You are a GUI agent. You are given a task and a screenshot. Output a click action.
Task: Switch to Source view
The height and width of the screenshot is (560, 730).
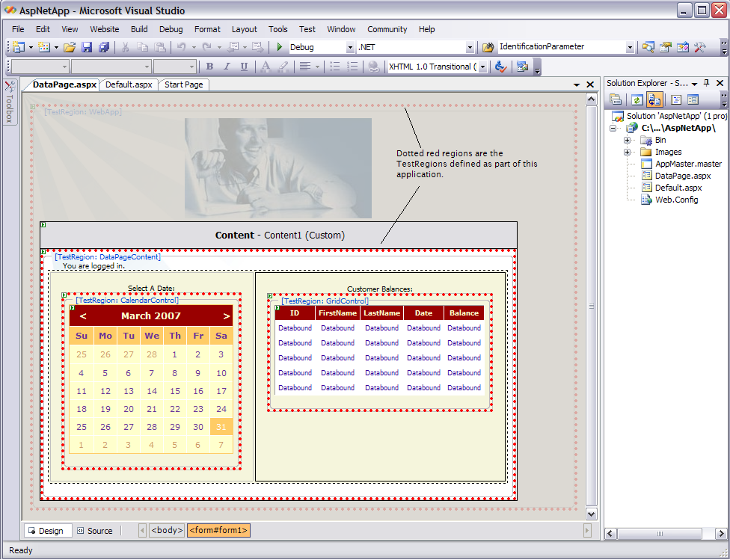pyautogui.click(x=95, y=531)
